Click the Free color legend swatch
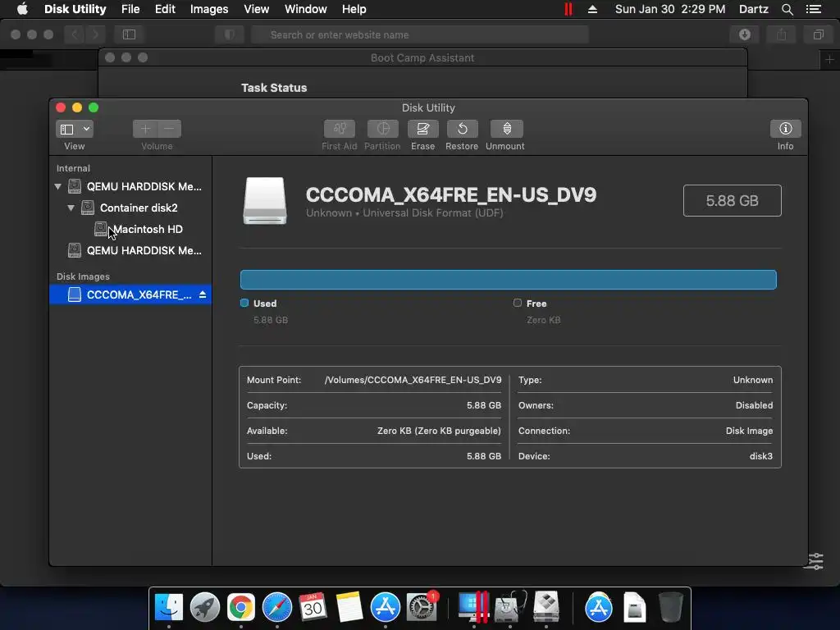The image size is (840, 630). tap(517, 303)
